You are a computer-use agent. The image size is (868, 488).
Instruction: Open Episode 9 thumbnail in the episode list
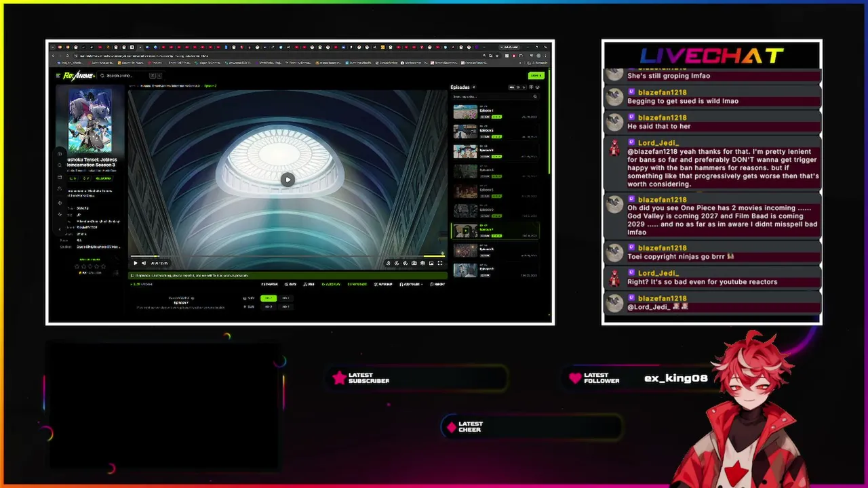[465, 270]
